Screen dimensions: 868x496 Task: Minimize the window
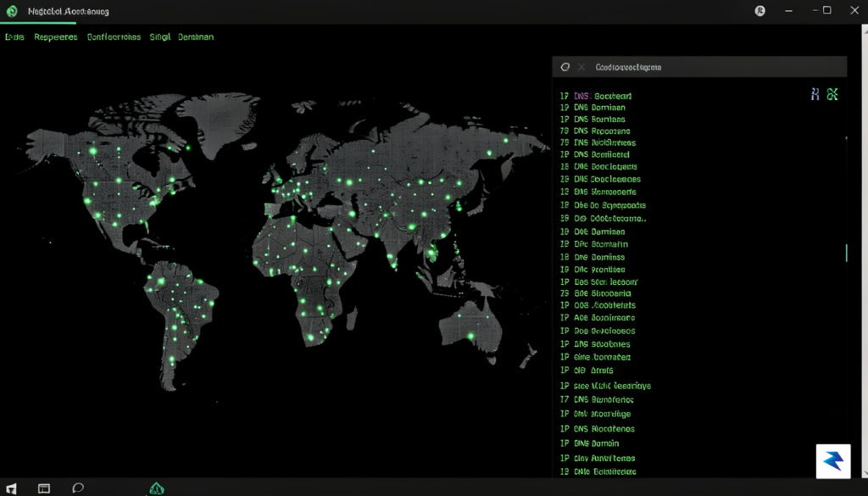[789, 10]
